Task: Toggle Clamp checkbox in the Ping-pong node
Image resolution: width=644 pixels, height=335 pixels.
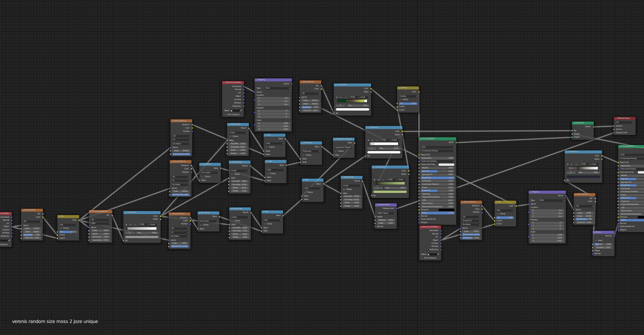Action: coord(303,155)
